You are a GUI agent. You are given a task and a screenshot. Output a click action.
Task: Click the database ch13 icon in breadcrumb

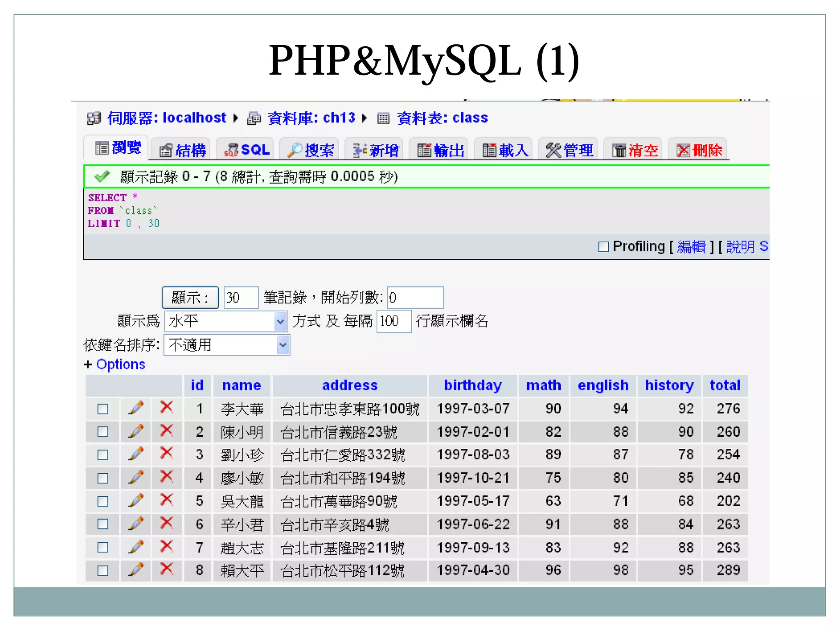click(254, 118)
